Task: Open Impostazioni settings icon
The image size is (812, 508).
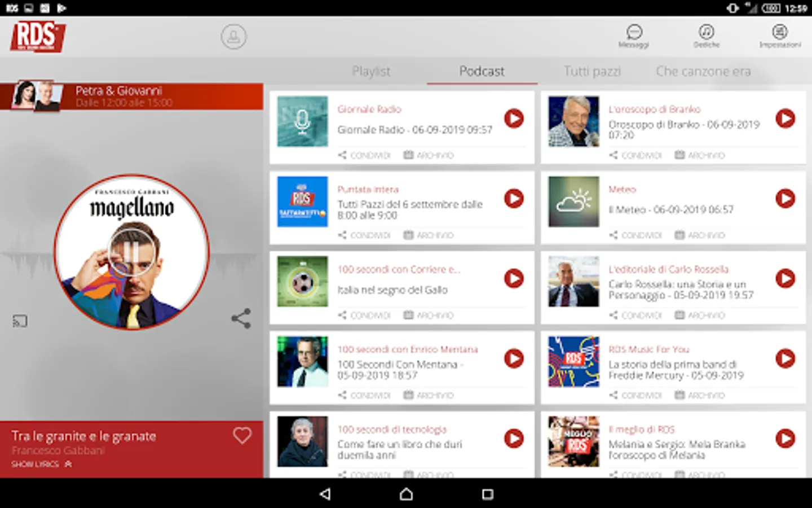Action: coord(780,36)
